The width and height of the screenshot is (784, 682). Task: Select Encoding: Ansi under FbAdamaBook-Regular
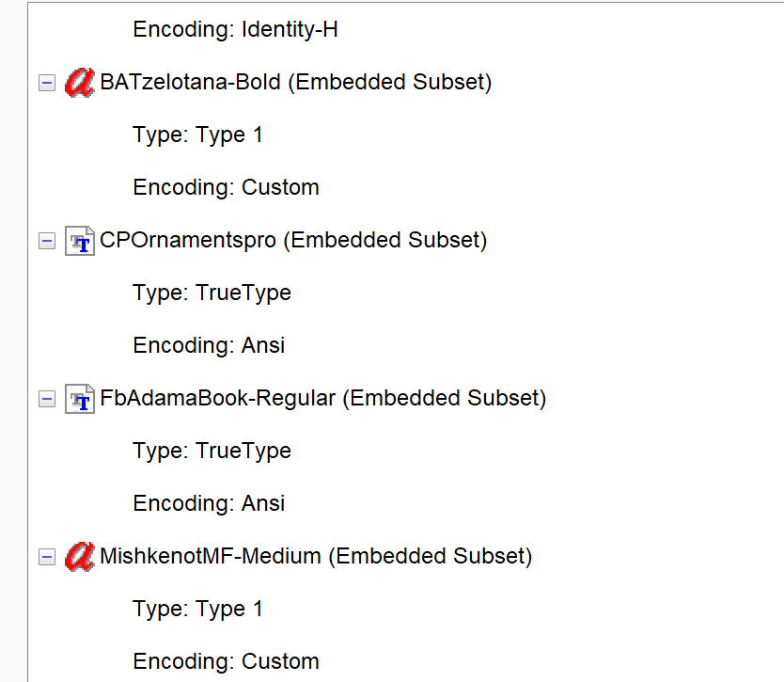tap(209, 504)
